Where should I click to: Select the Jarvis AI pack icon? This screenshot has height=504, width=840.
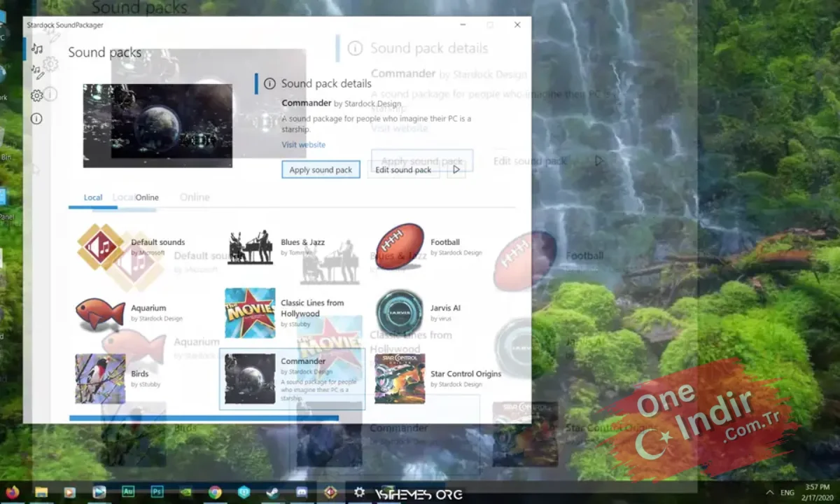(400, 312)
